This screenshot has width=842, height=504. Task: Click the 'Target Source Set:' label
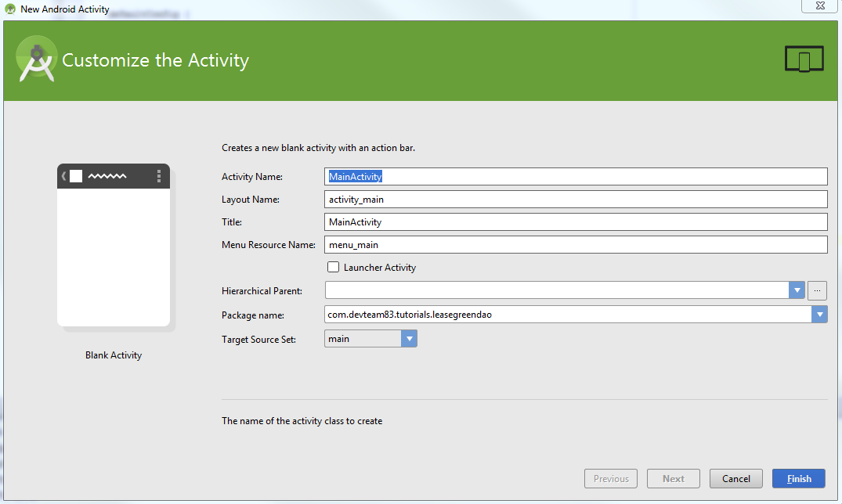(x=258, y=339)
